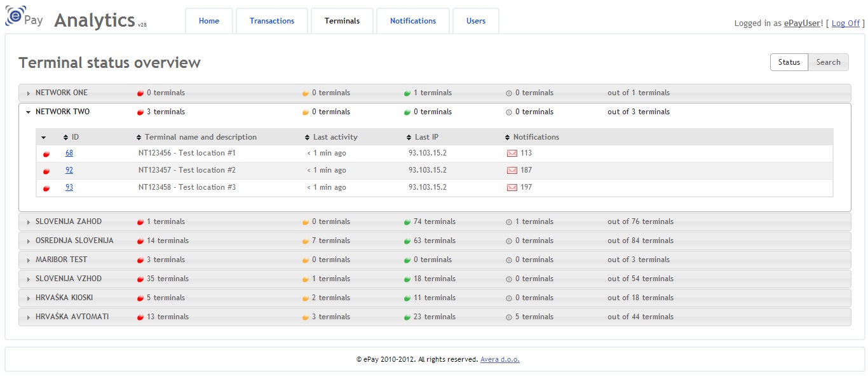Click red offline icon in SLOVENIJA VZHOD row
Viewport: 868px width, 377px height.
(140, 279)
